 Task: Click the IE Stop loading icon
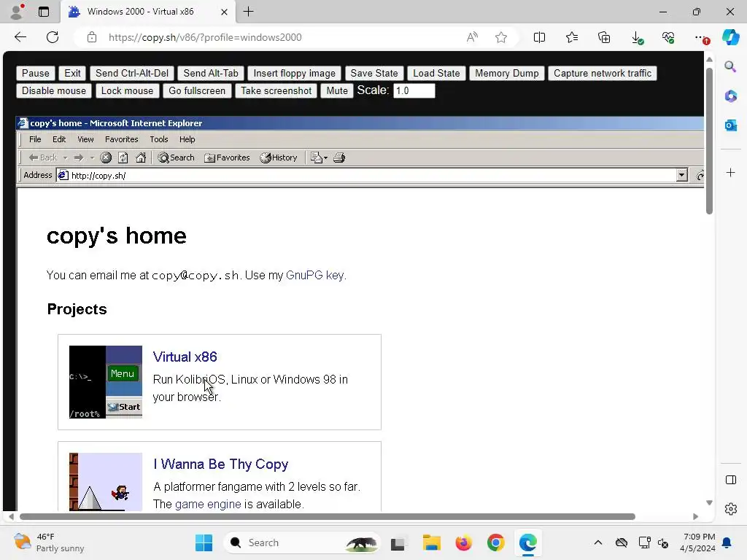tap(106, 157)
